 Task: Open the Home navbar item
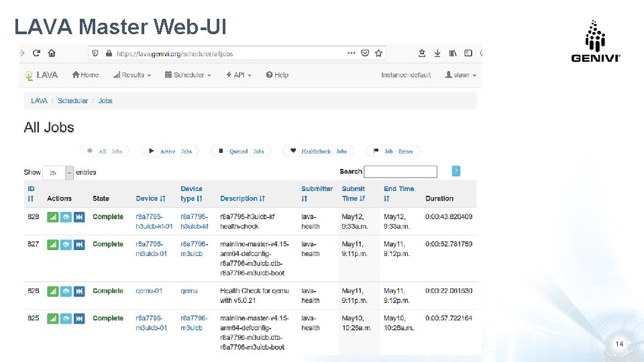85,75
